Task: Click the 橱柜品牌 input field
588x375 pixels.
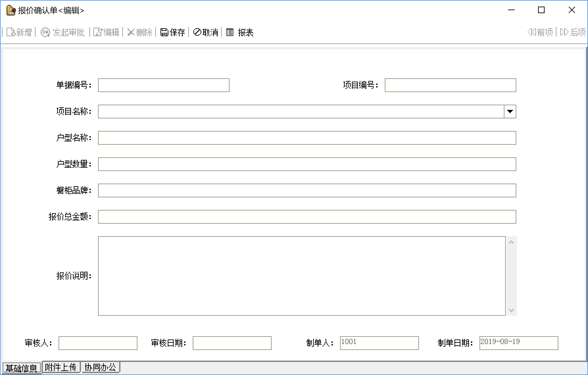Action: point(307,190)
